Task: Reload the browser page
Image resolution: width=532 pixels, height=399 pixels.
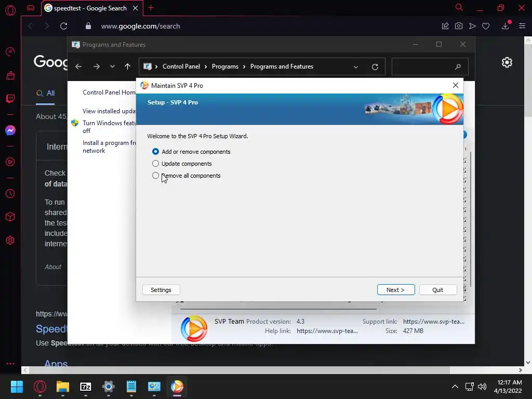Action: [x=63, y=26]
